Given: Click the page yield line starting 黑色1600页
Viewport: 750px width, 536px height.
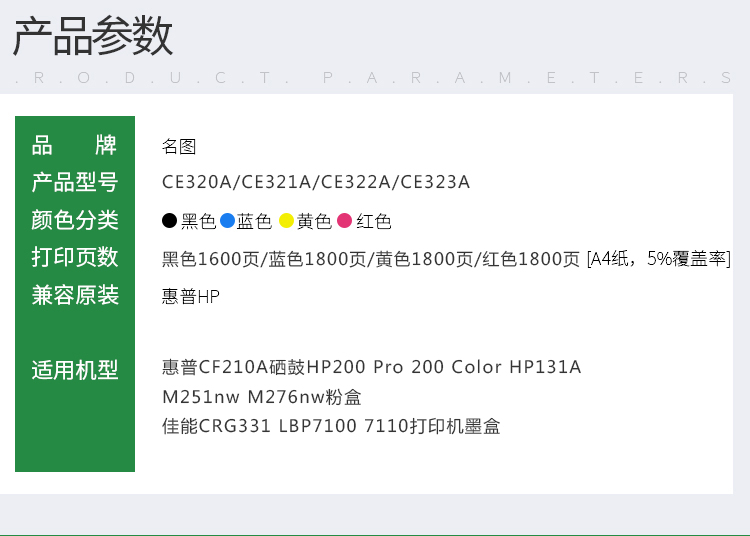Looking at the screenshot, I should pos(446,259).
